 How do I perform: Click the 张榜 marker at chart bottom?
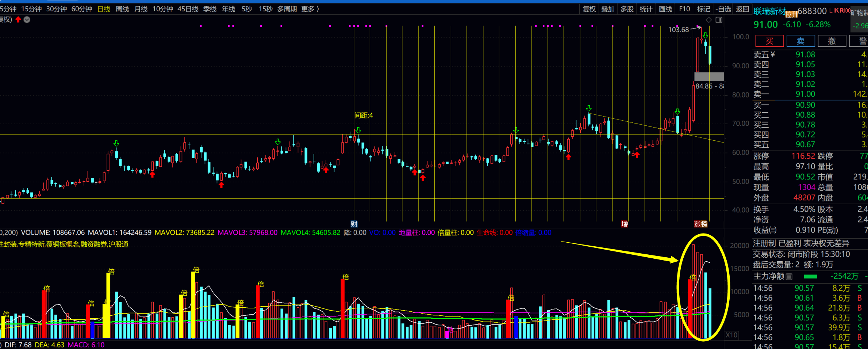[700, 224]
